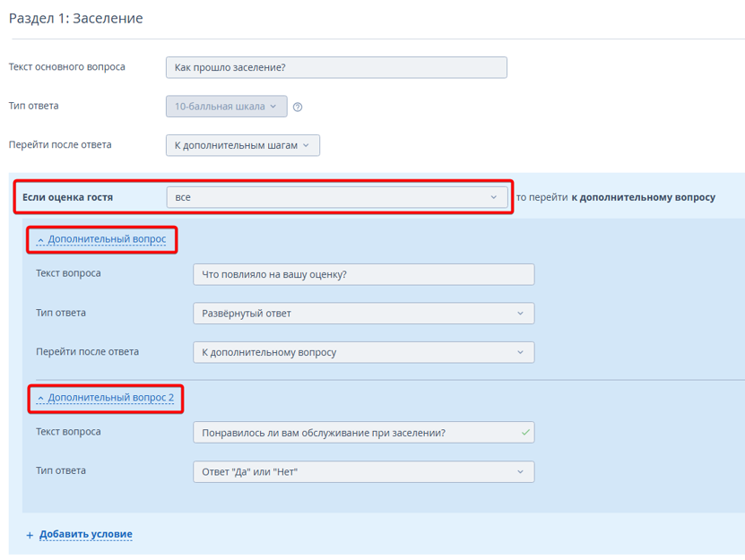The image size is (745, 560).
Task: Collapse the Дополнительный вопрос section link
Action: [107, 239]
